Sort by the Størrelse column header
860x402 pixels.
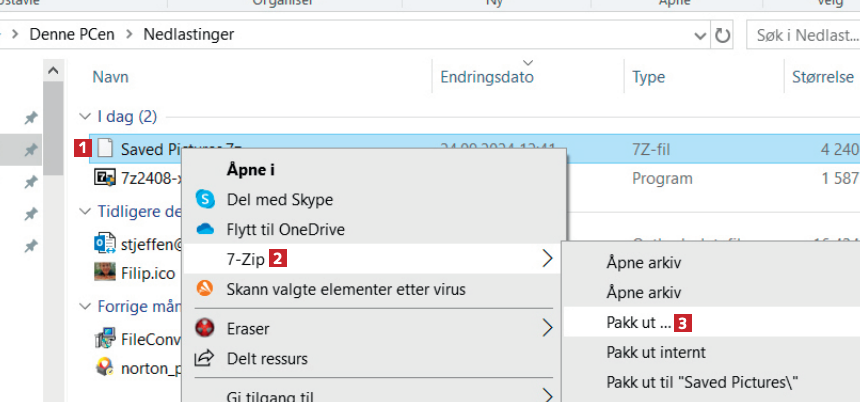click(822, 77)
